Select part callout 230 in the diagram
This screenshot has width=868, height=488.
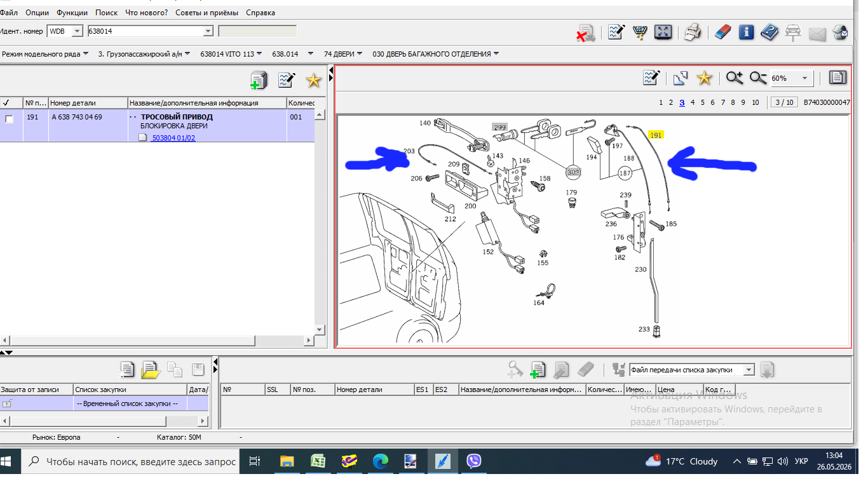(641, 269)
